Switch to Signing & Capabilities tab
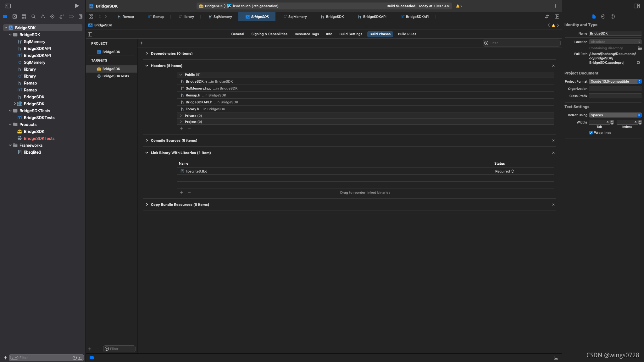The image size is (644, 362). (269, 34)
